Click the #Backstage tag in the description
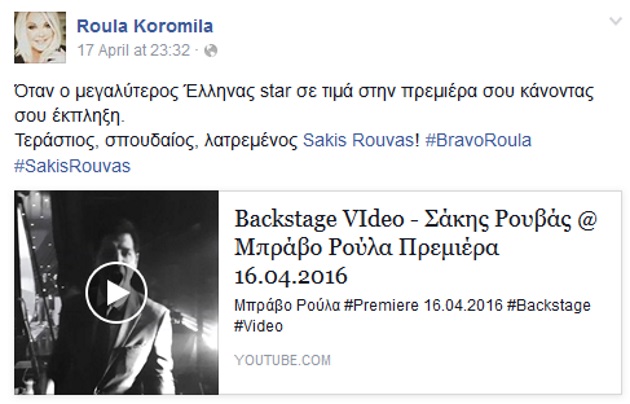This screenshot has width=630, height=404. click(x=549, y=306)
